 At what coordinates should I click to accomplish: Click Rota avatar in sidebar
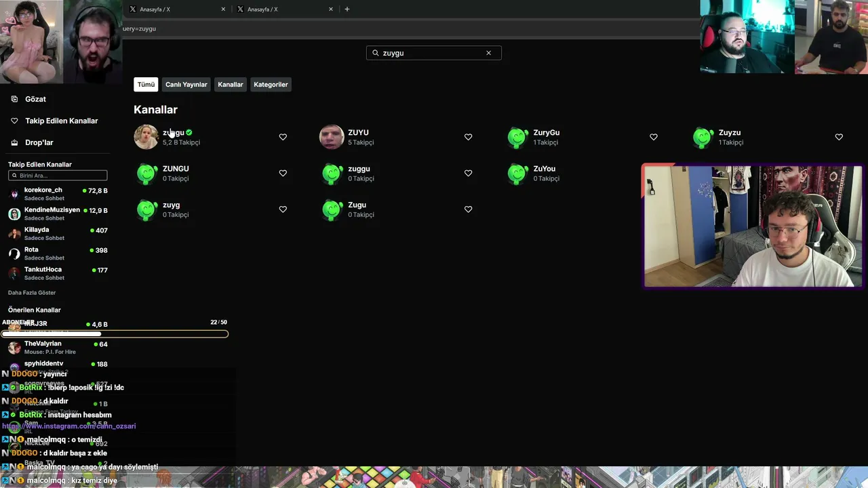14,253
